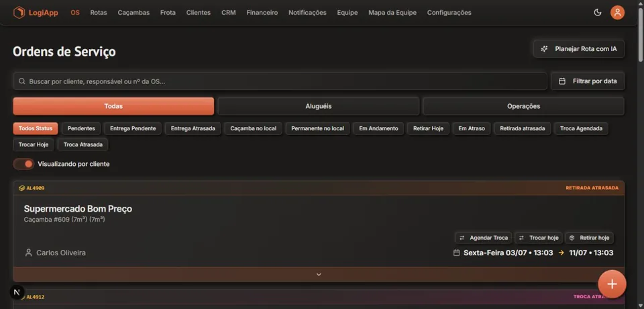This screenshot has height=309, width=644.
Task: Click the orange arrow between dates
Action: point(561,253)
